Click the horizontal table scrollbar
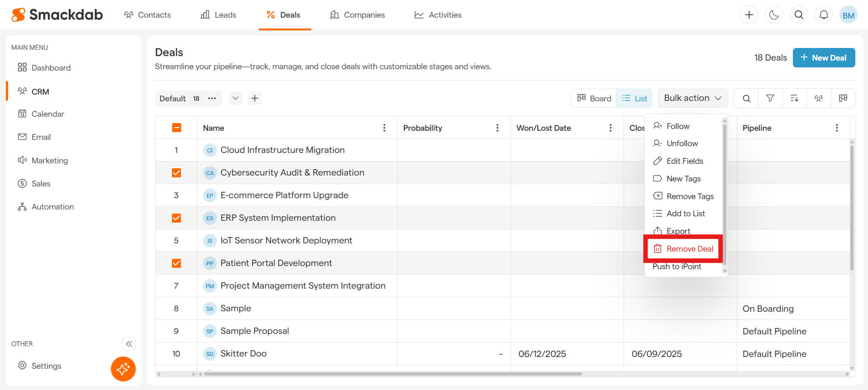 click(392, 374)
